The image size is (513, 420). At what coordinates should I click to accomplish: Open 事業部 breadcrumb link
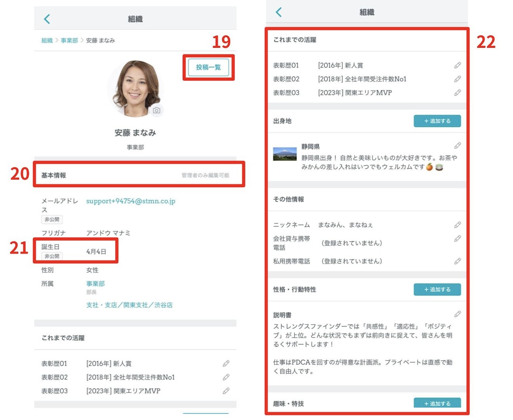[69, 40]
